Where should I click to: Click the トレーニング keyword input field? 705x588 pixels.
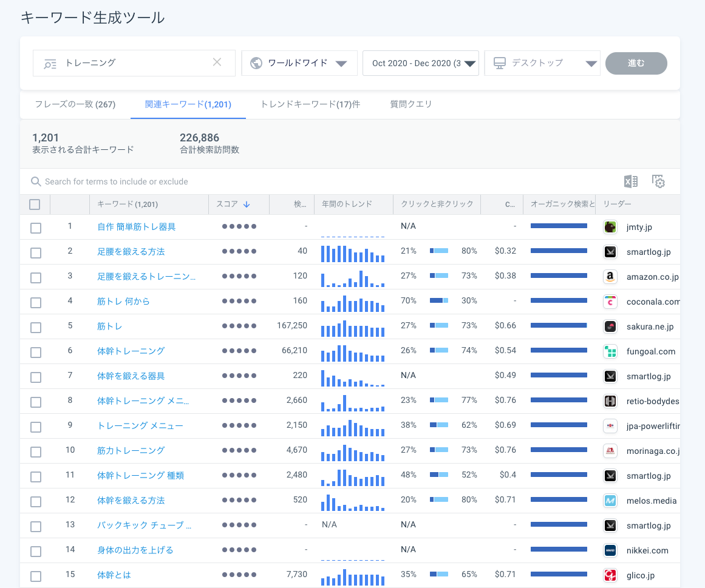click(x=134, y=63)
